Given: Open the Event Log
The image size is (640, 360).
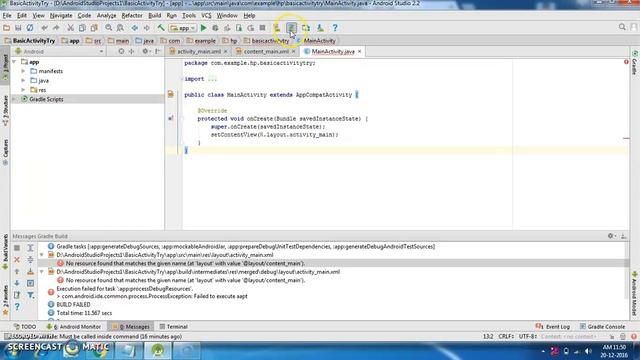Looking at the screenshot, I should [x=553, y=327].
